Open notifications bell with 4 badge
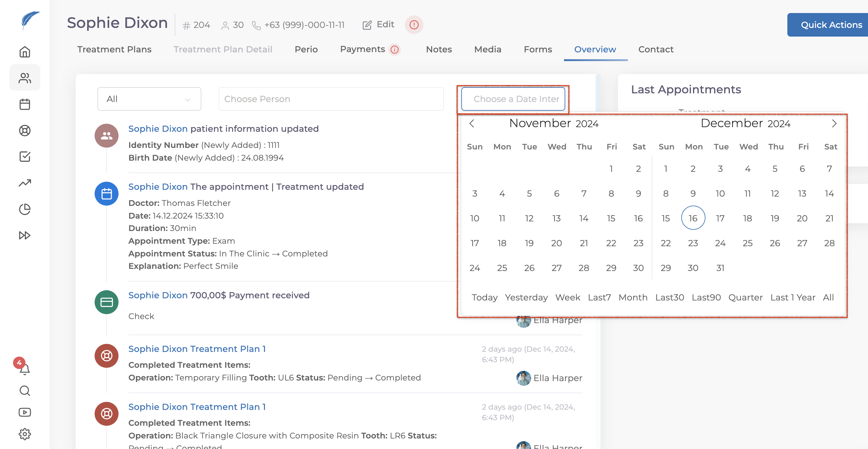Screen dimensions: 868x449 tap(24, 369)
